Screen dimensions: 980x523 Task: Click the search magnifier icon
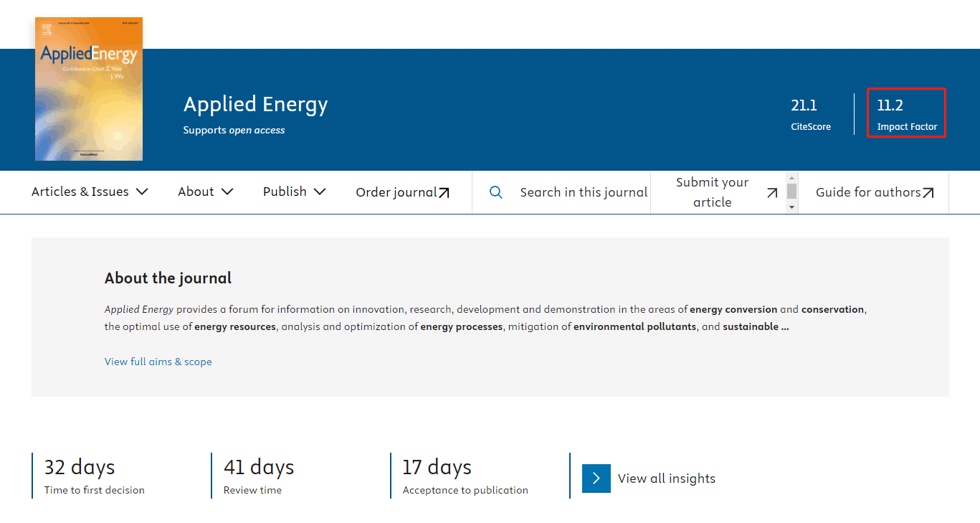coord(495,192)
